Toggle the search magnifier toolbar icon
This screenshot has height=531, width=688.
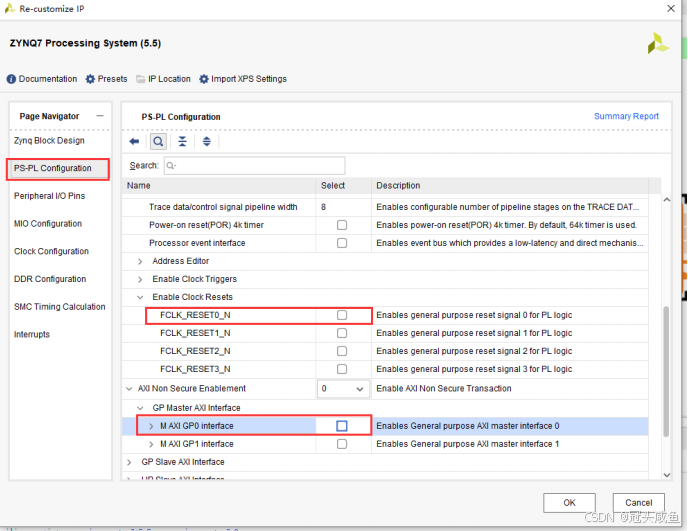click(x=158, y=142)
